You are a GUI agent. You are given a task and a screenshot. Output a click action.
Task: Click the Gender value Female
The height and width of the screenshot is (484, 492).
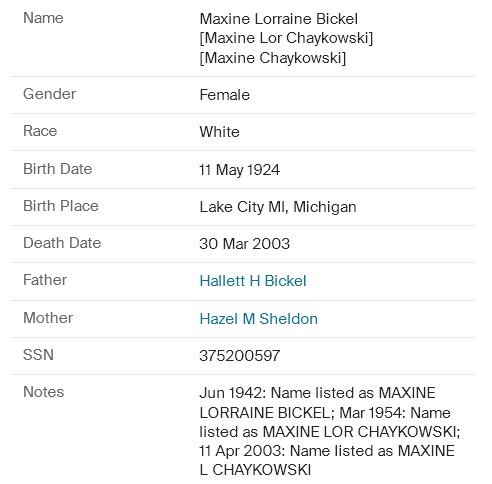pos(225,95)
